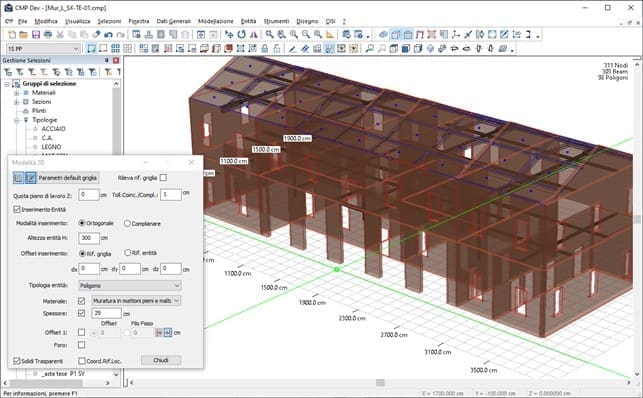
Task: Expand the Sezioni tree node
Action: (17, 102)
